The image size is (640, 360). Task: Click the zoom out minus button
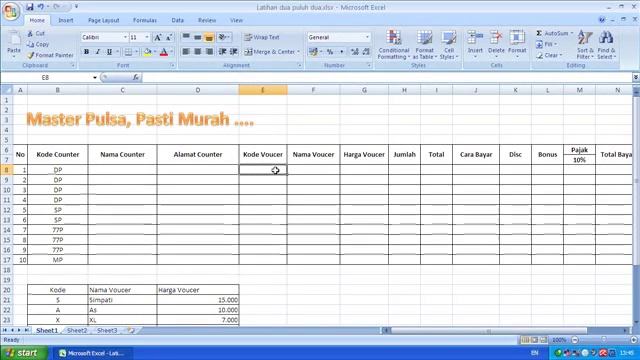[575, 340]
